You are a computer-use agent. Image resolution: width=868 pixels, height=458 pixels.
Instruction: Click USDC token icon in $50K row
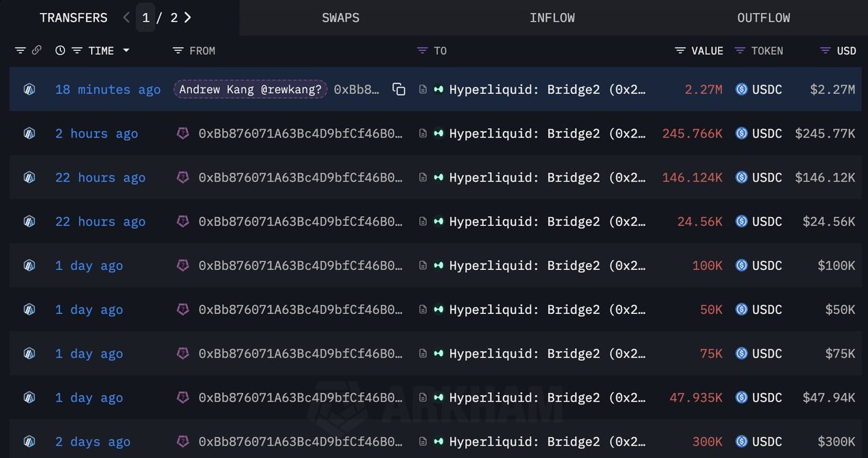tap(741, 310)
